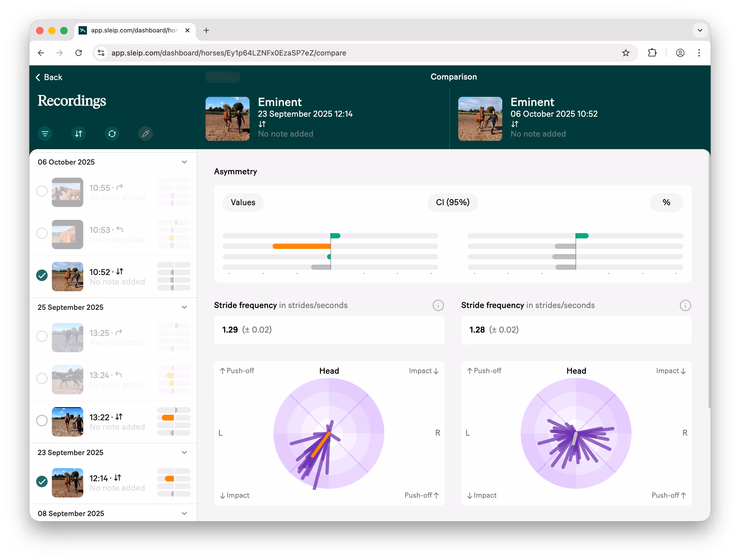
Task: Bookmark this page with star icon
Action: (626, 53)
